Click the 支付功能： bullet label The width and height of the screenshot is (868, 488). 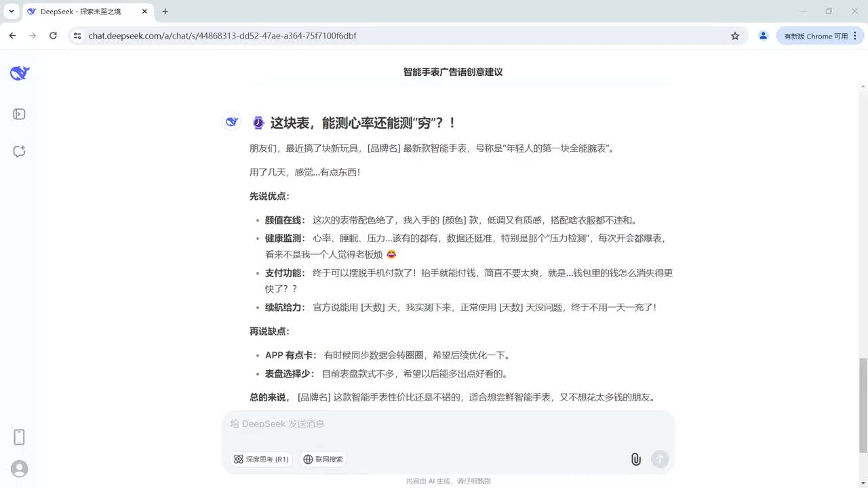285,272
